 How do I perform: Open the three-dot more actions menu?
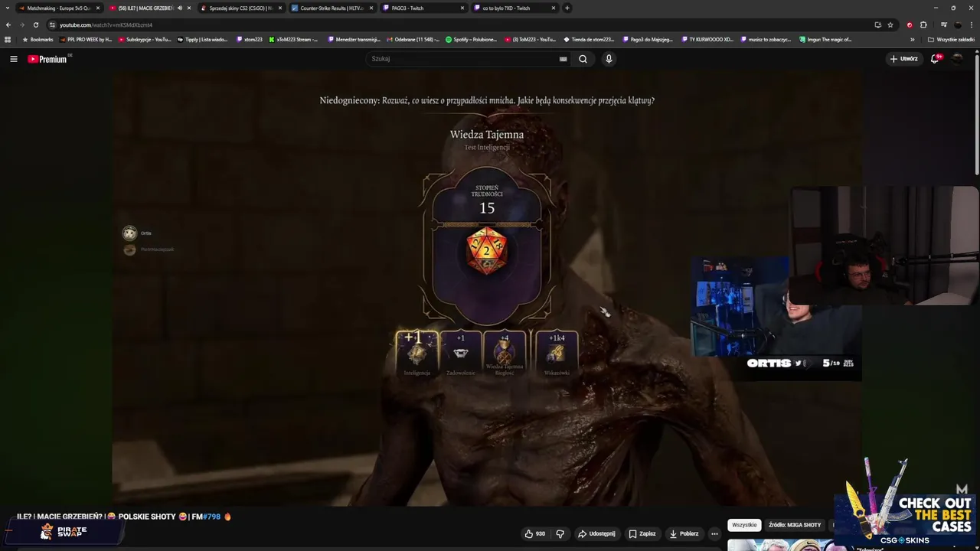click(714, 533)
